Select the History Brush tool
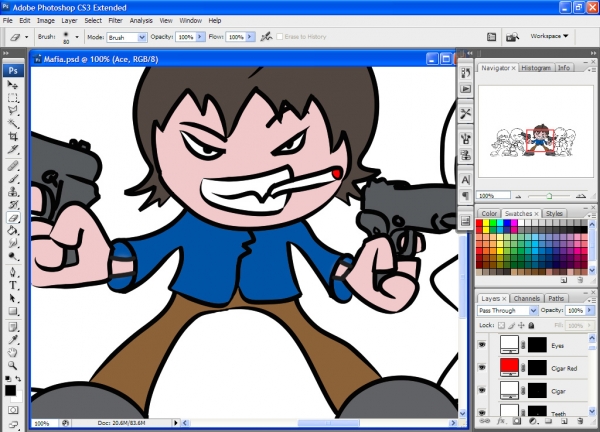 click(13, 205)
